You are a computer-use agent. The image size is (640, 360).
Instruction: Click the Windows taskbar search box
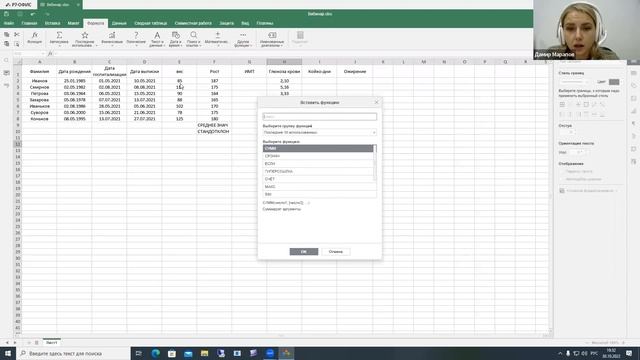(x=73, y=353)
